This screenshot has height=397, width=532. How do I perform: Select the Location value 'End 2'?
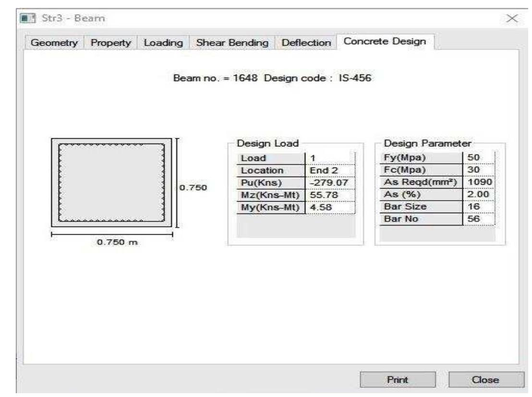coord(330,171)
